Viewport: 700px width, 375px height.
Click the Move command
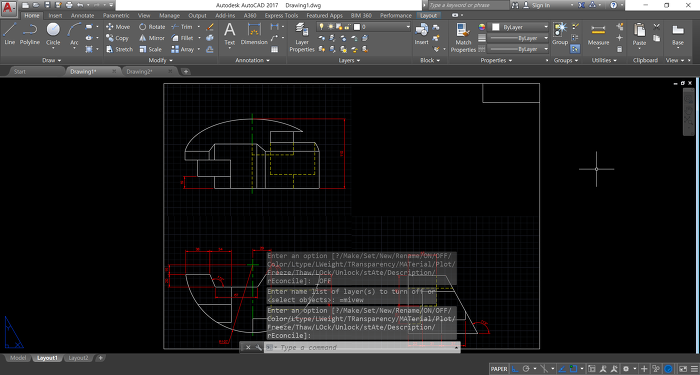118,27
